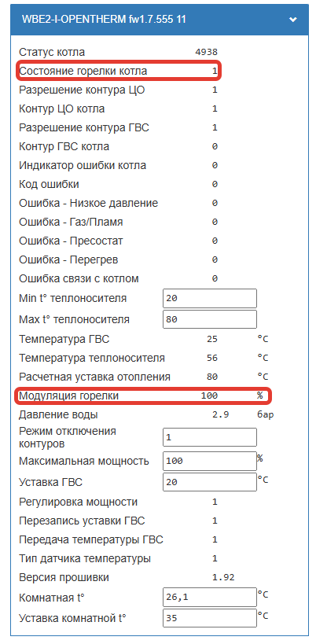Select the Уставка комнатной t° input
The image size is (316, 644).
point(210,618)
